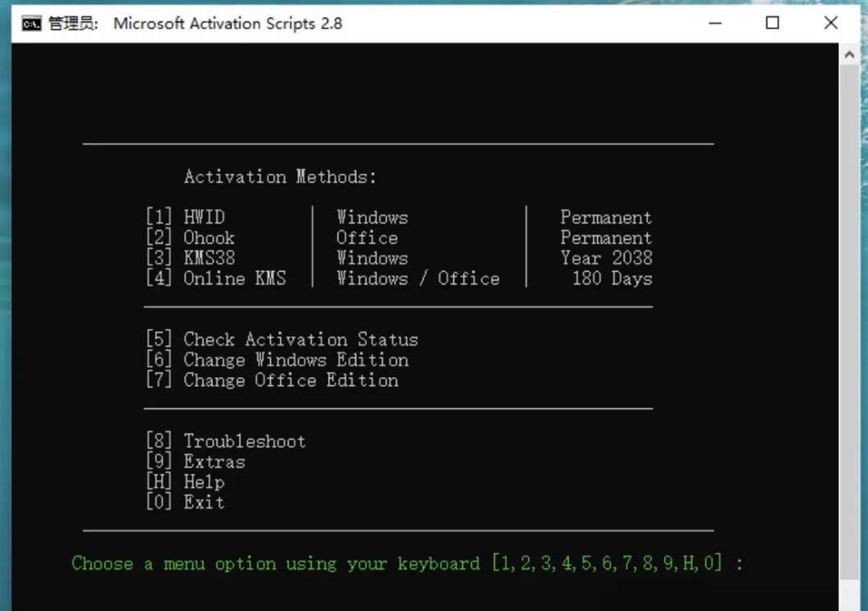Minimize the Microsoft Activation Scripts window
The image size is (868, 611).
tap(715, 23)
